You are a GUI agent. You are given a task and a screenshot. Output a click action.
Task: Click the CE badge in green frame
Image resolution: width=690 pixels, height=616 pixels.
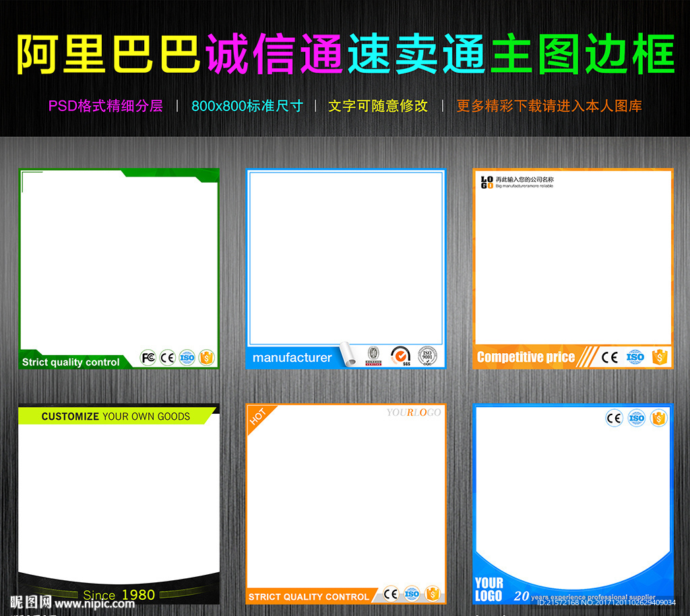167,358
